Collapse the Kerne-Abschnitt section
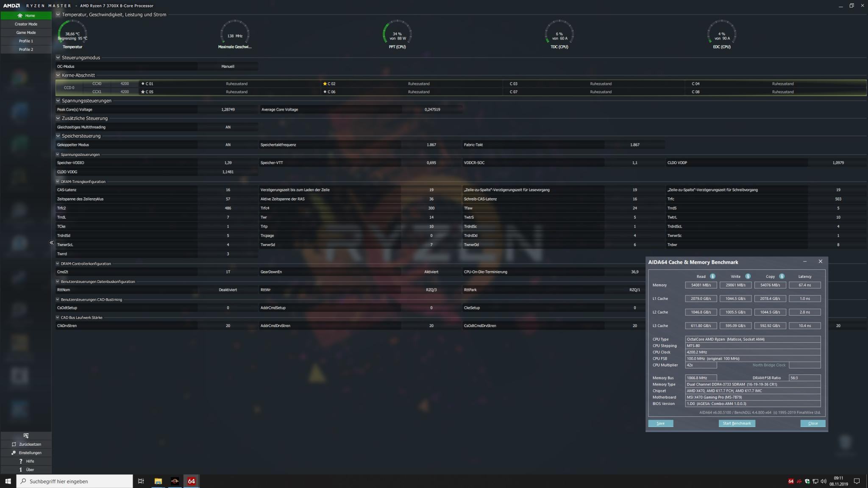Image resolution: width=868 pixels, height=488 pixels. tap(58, 75)
